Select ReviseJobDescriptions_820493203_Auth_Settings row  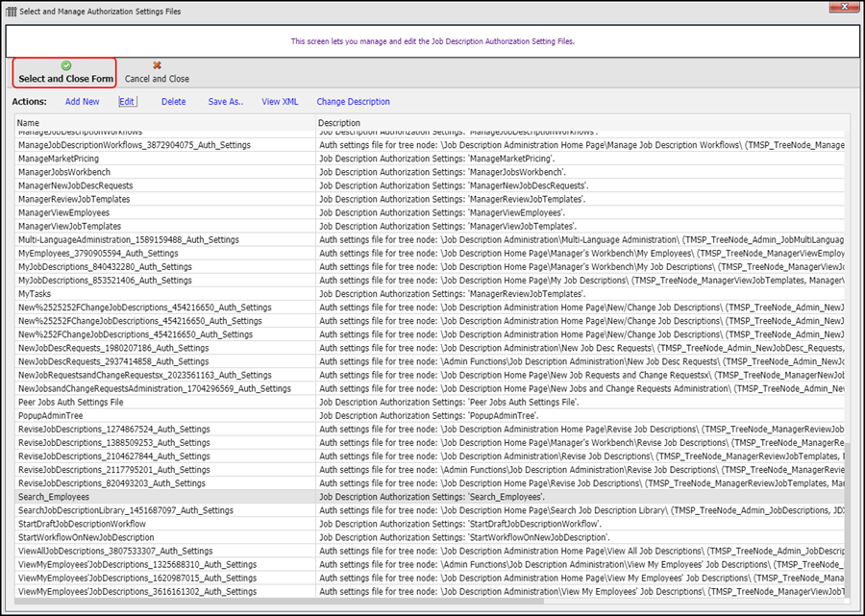click(430, 483)
